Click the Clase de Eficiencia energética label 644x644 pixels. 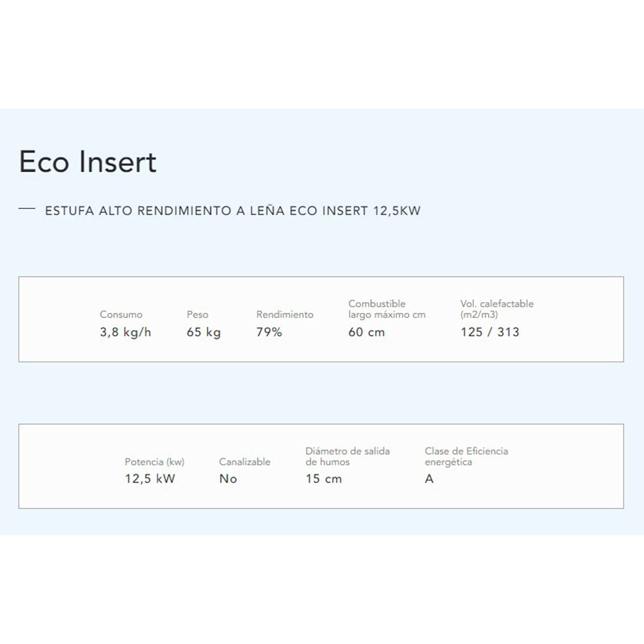(x=466, y=456)
